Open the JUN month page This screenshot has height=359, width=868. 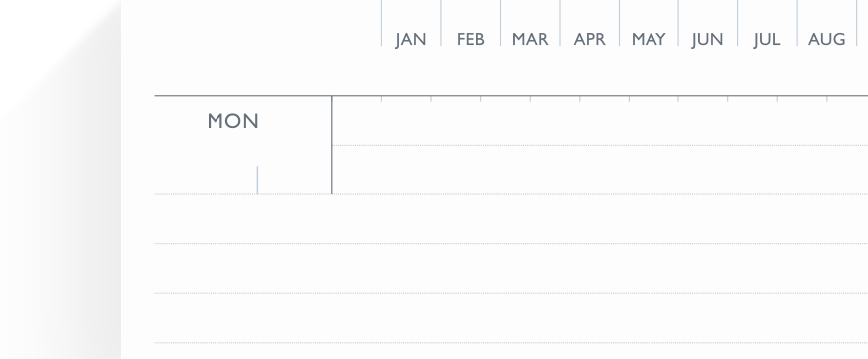708,23
